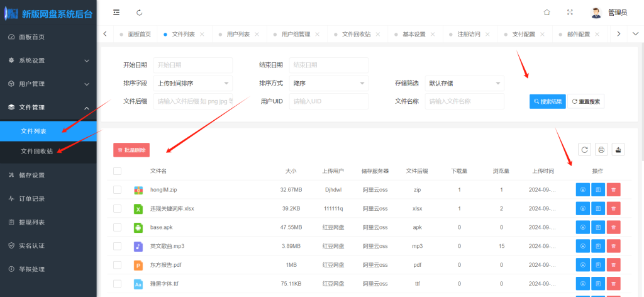Download 英文歌曲.mp3 file
Viewport: 644px width, 297px height.
583,246
